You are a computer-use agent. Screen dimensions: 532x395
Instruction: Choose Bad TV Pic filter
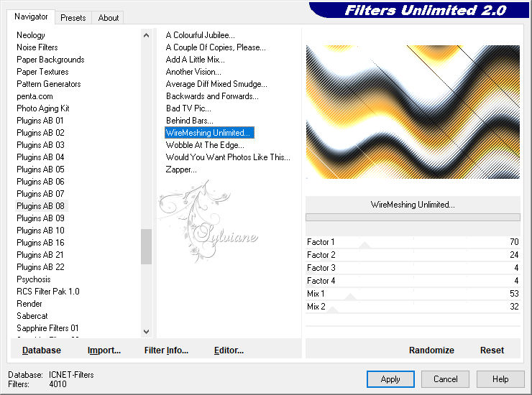click(188, 108)
